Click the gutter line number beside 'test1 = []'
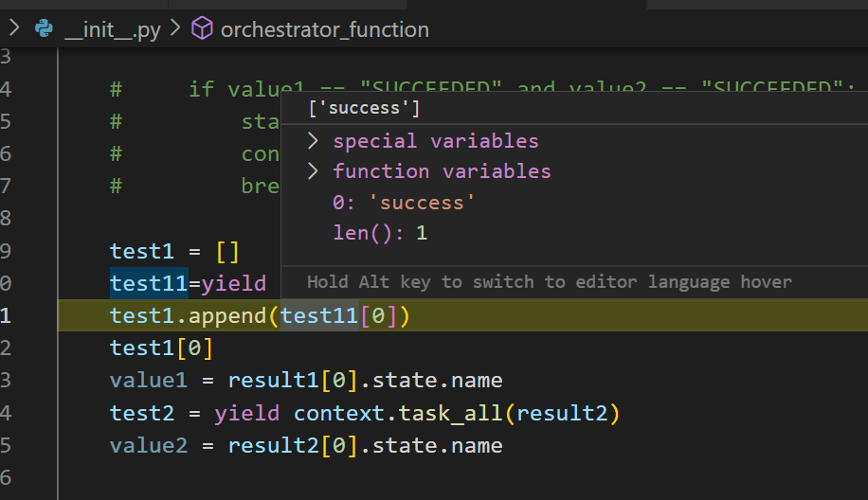Screen dimensions: 868x500 click(x=6, y=251)
